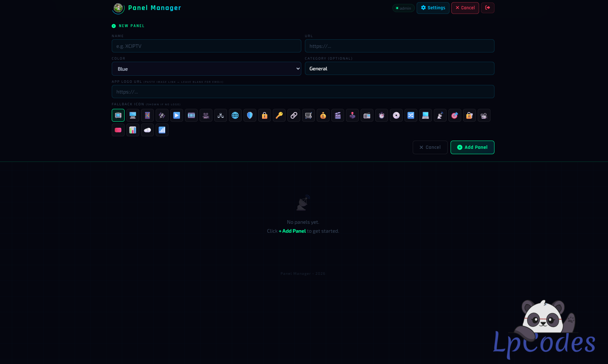This screenshot has width=608, height=364.
Task: Select the golden key fallback icon
Action: (279, 115)
